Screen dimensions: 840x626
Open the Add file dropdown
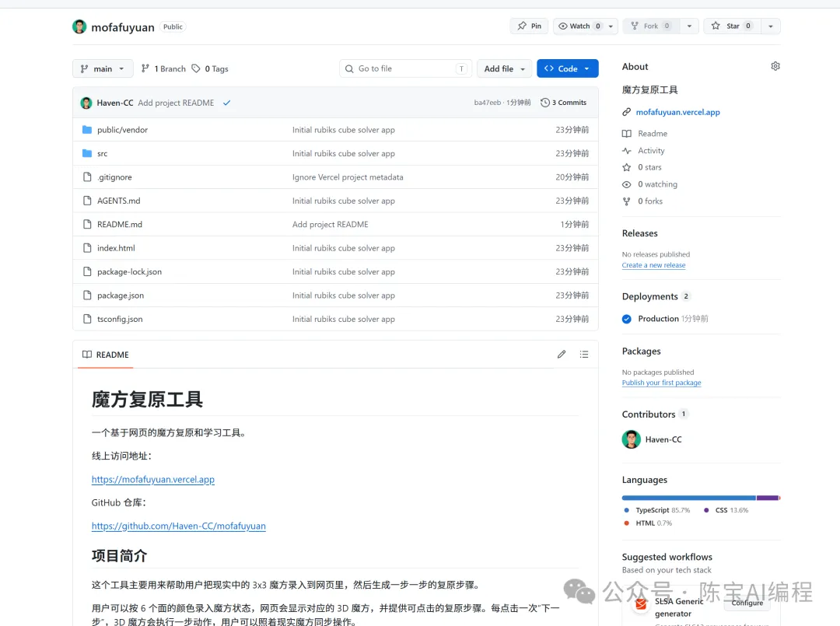[x=504, y=68]
